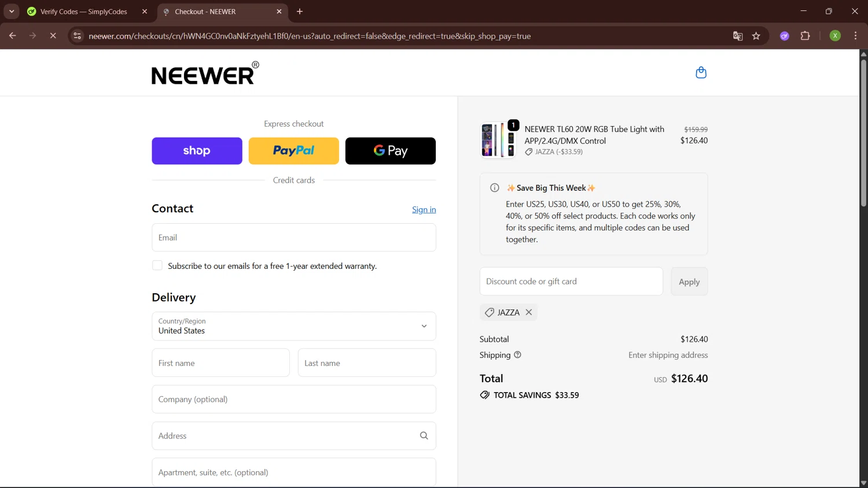Pay with Google Pay button
The height and width of the screenshot is (488, 868).
pyautogui.click(x=391, y=151)
